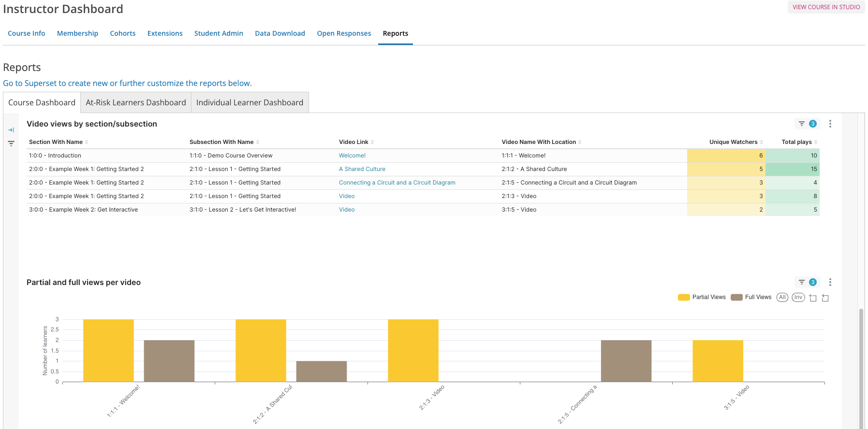Sort table by Unique Watchers column
This screenshot has height=429, width=868.
coord(733,142)
